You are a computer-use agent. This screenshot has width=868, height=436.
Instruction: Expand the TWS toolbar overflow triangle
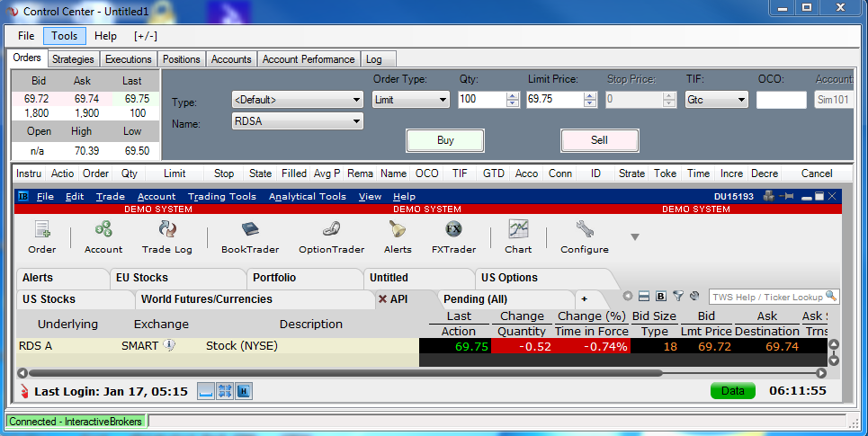click(x=635, y=236)
